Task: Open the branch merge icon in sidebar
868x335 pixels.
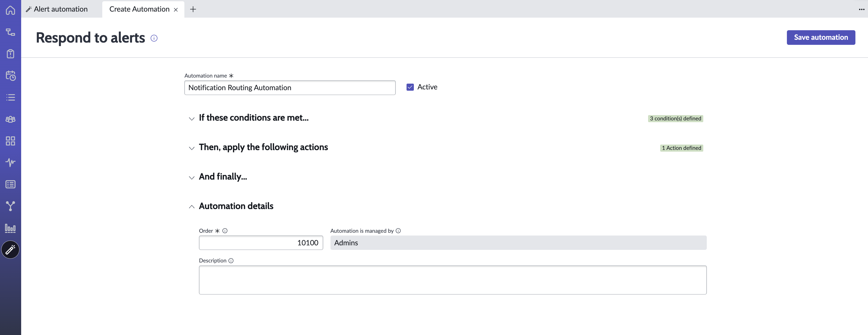Action: 10,206
